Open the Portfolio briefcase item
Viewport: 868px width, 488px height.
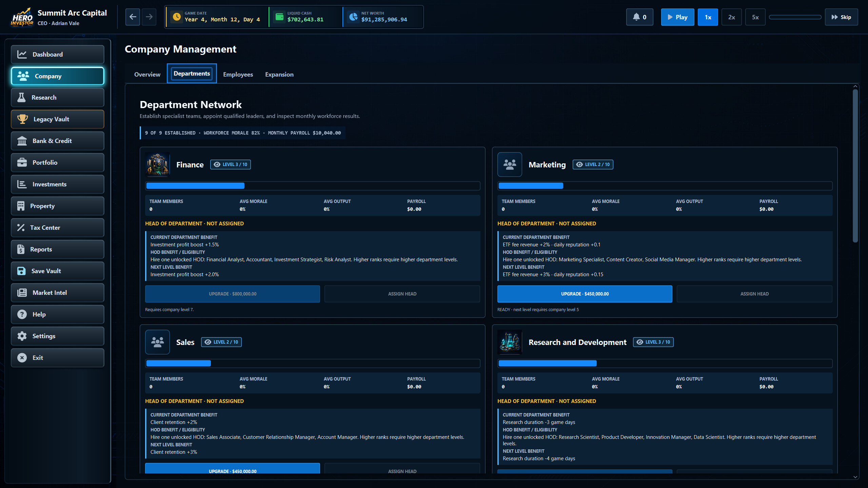(x=57, y=163)
